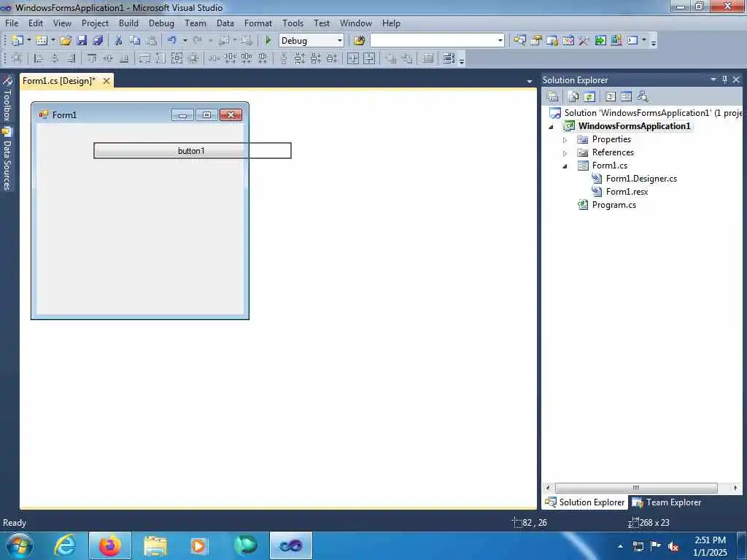This screenshot has height=560, width=747.
Task: Select Form1.resx in Solution Explorer
Action: pyautogui.click(x=627, y=192)
